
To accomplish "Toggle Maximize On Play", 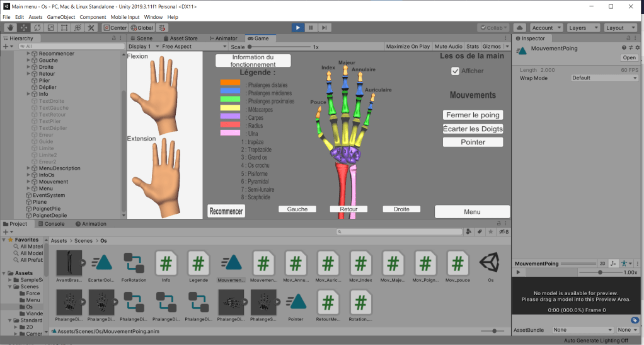I will pos(408,47).
